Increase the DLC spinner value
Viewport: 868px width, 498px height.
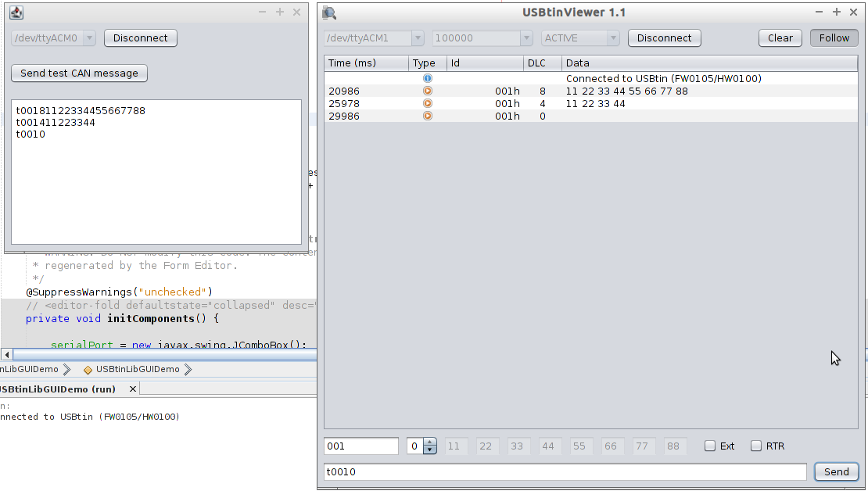pyautogui.click(x=430, y=442)
